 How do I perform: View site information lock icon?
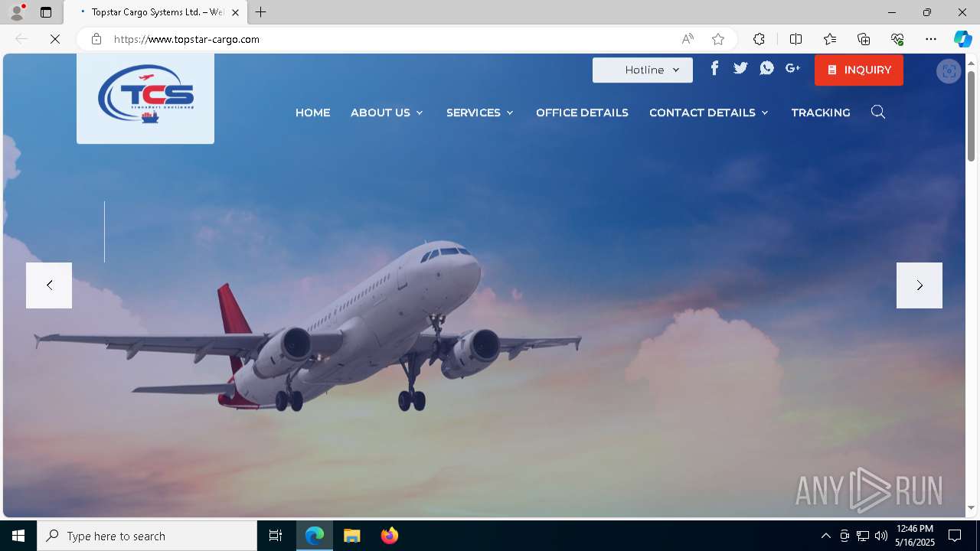(x=96, y=39)
